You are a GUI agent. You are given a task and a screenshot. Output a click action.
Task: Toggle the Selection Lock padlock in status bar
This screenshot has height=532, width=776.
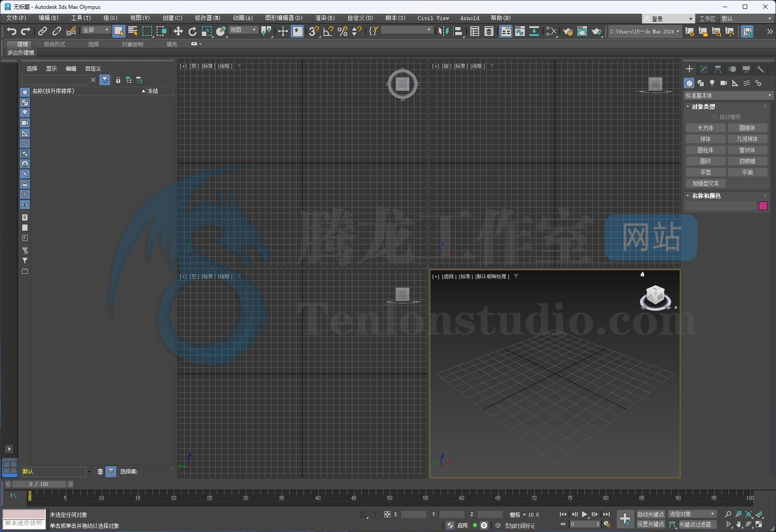[375, 514]
